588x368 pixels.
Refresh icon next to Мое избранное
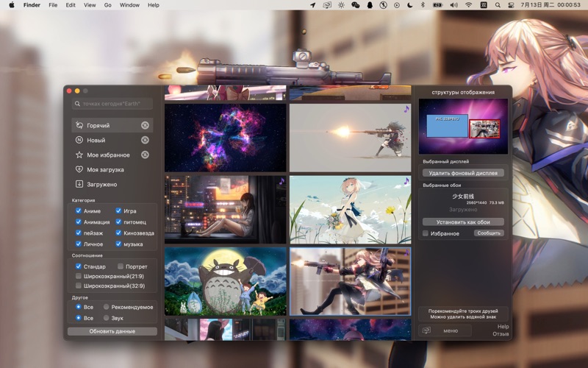[x=145, y=155]
